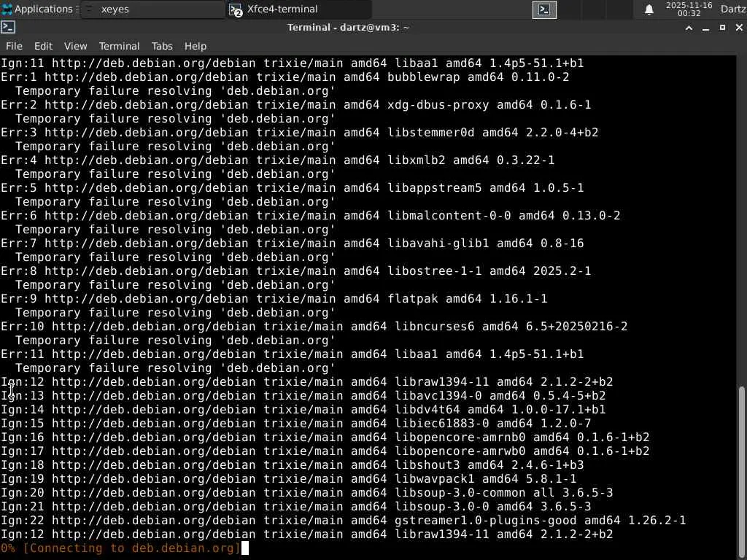Open the Tabs menu
747x560 pixels.
click(162, 46)
